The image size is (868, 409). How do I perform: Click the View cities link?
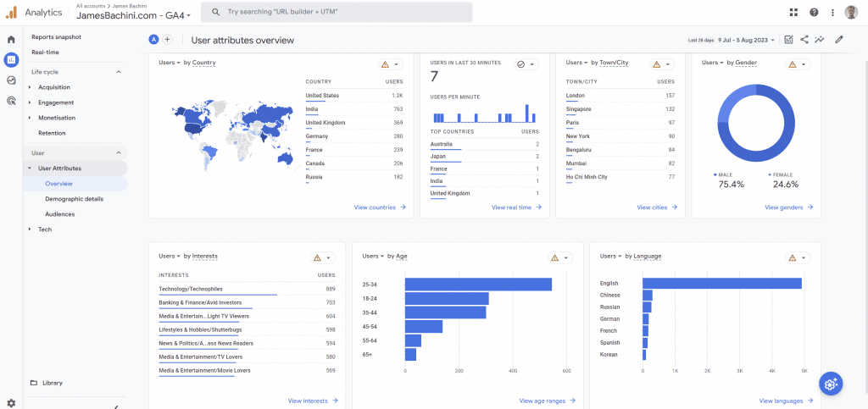[x=657, y=207]
